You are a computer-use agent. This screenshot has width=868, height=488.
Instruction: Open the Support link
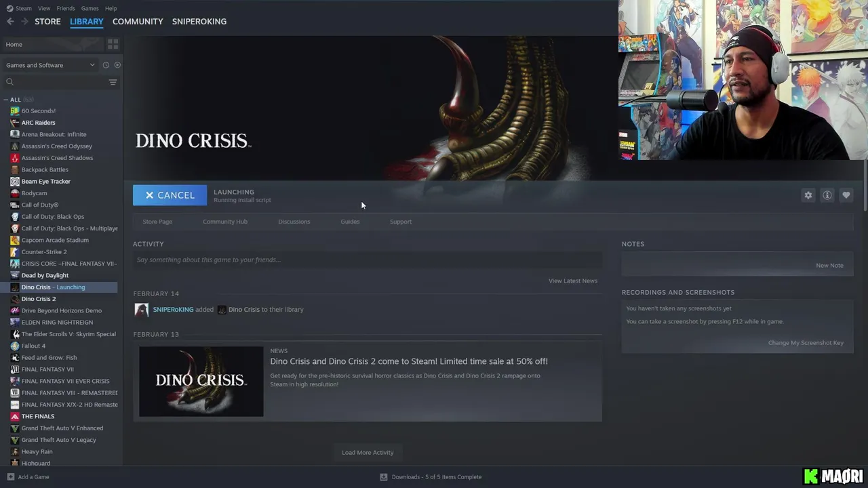[x=401, y=222]
